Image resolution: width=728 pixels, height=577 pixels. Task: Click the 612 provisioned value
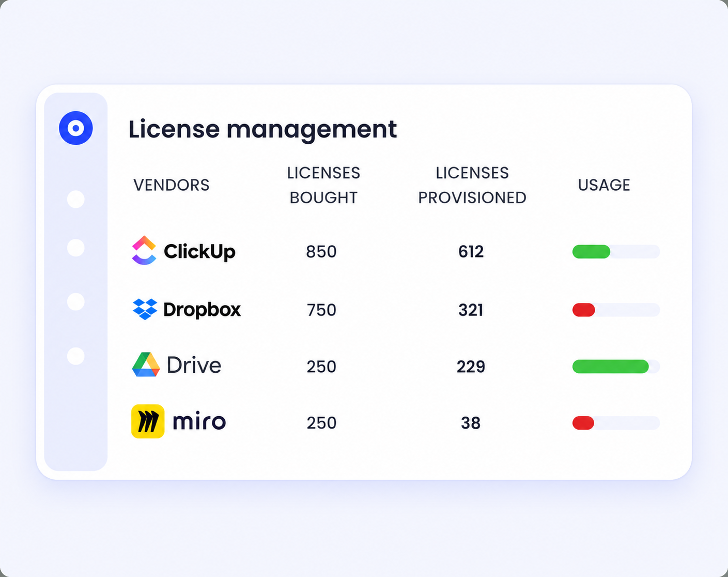tap(471, 252)
